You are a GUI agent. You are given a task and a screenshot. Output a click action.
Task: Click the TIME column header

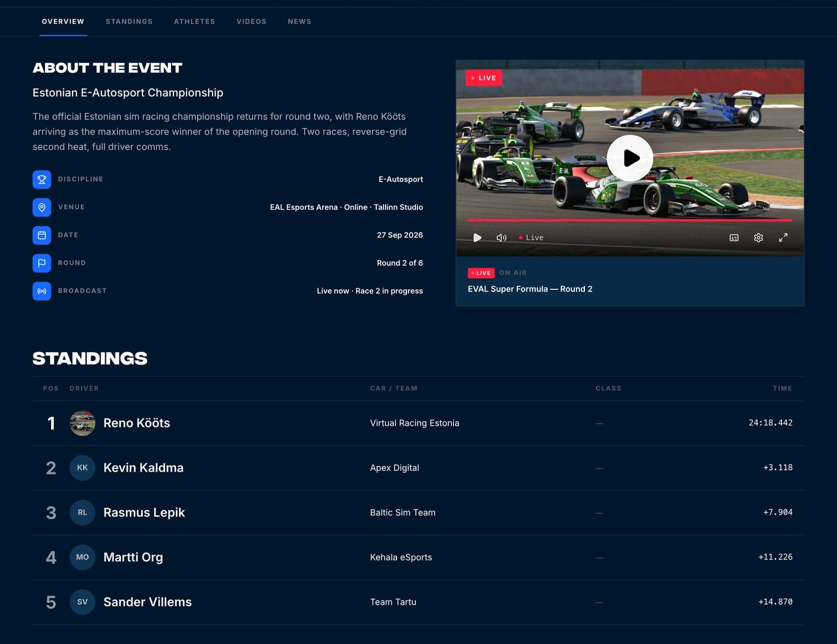click(783, 388)
